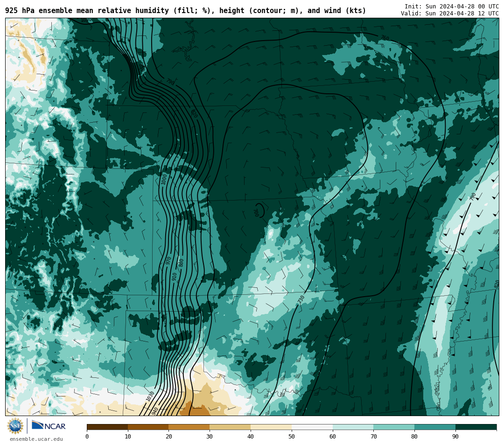The width and height of the screenshot is (504, 445).
Task: Click the 10-20 brown color swatch
Action: (148, 427)
